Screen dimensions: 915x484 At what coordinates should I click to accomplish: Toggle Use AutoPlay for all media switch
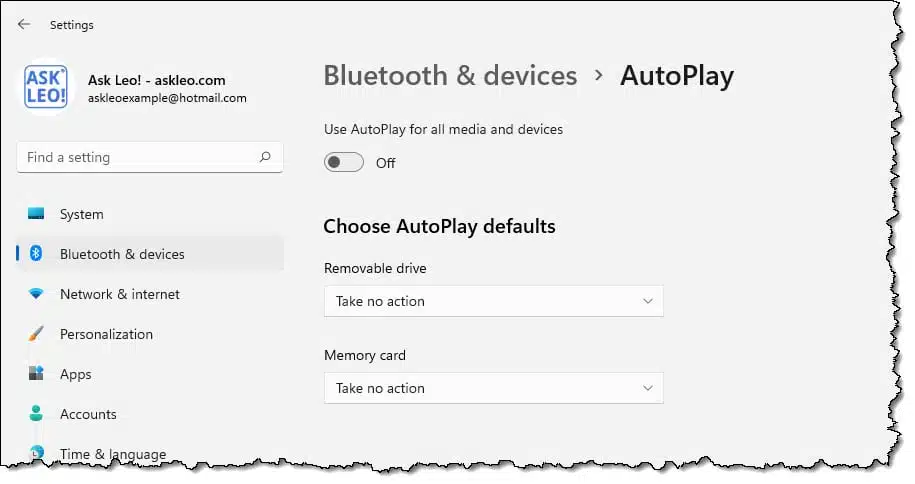pos(344,162)
